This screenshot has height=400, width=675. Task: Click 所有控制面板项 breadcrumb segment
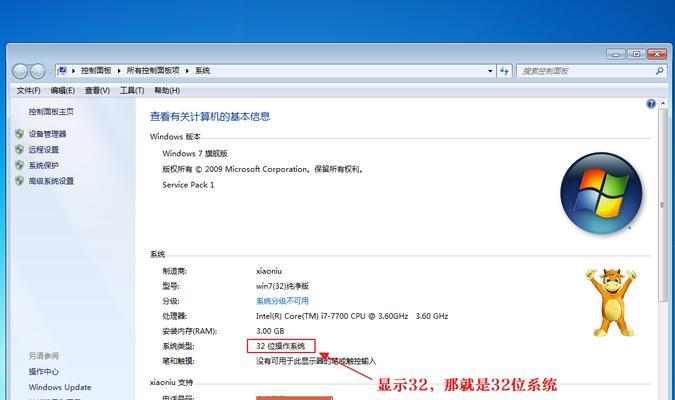[x=153, y=71]
